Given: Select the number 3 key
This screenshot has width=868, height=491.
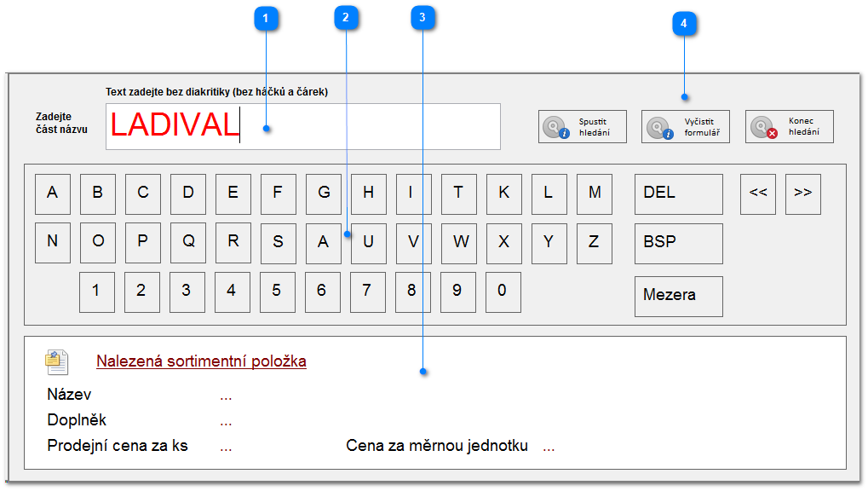Looking at the screenshot, I should click(x=187, y=292).
